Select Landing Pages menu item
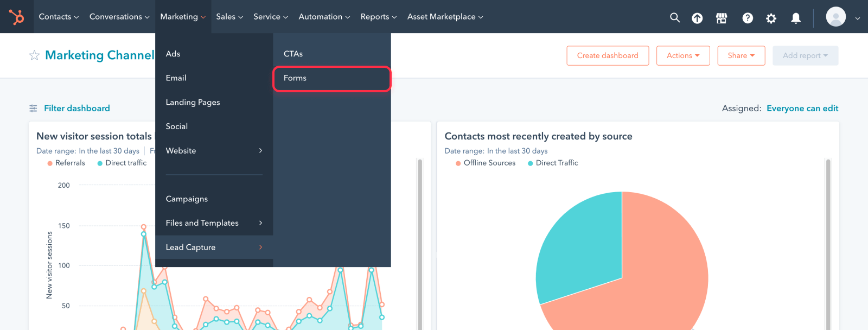Screen dimensions: 868x330 (214, 102)
